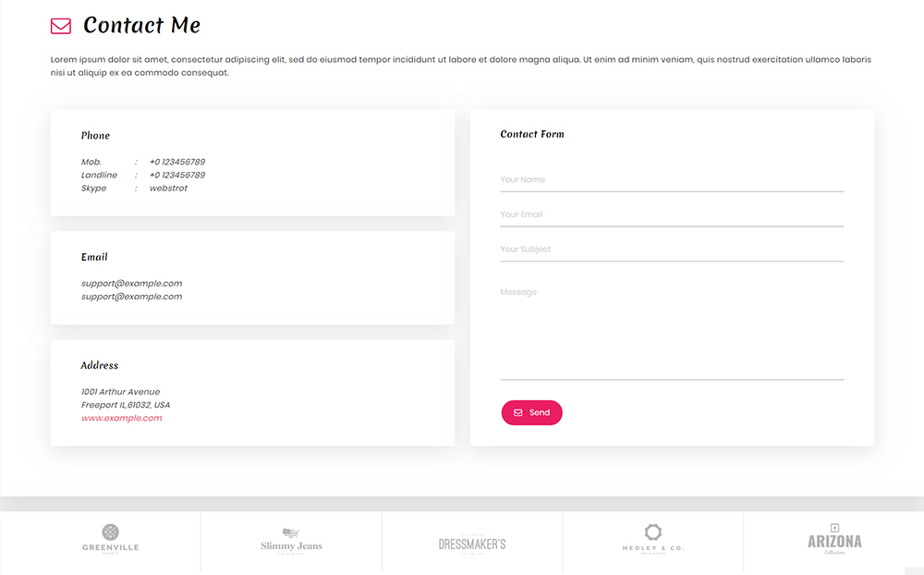This screenshot has height=575, width=924.
Task: Click the Skype username webstrot
Action: pos(168,189)
